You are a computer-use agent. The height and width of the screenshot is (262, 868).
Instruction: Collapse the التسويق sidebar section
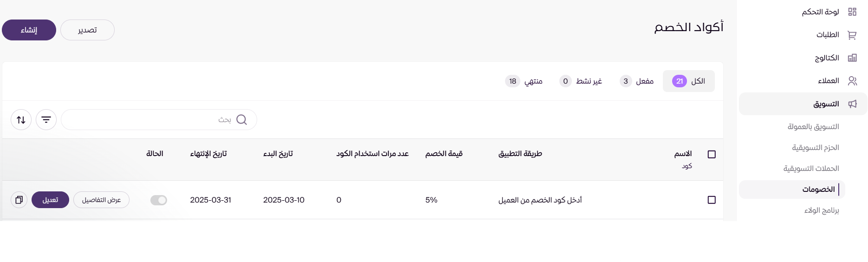tap(803, 104)
